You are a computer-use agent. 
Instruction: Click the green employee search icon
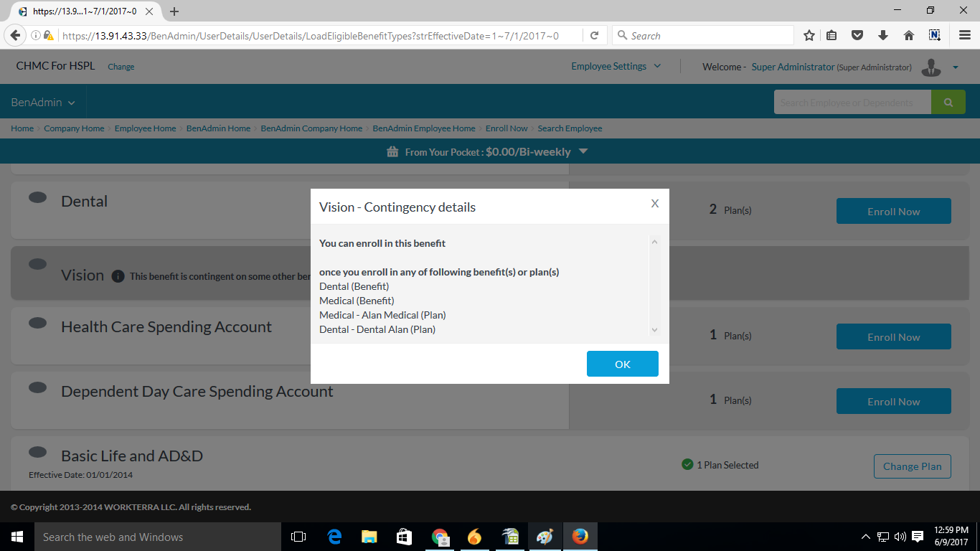point(948,103)
